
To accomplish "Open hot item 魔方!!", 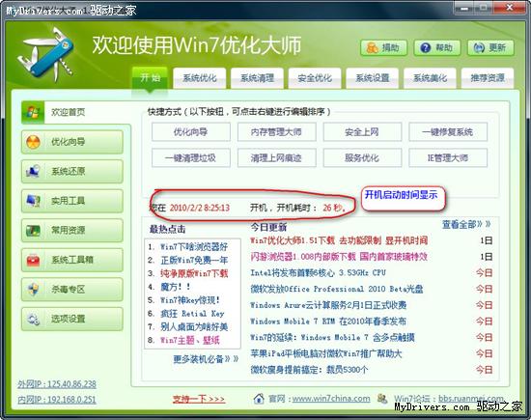I will pyautogui.click(x=176, y=287).
